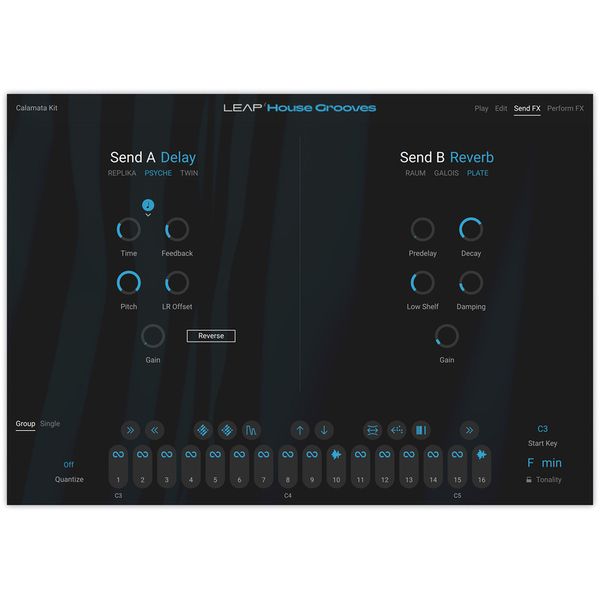Click the reverb Damping knob
This screenshot has height=600, width=600.
[x=471, y=283]
